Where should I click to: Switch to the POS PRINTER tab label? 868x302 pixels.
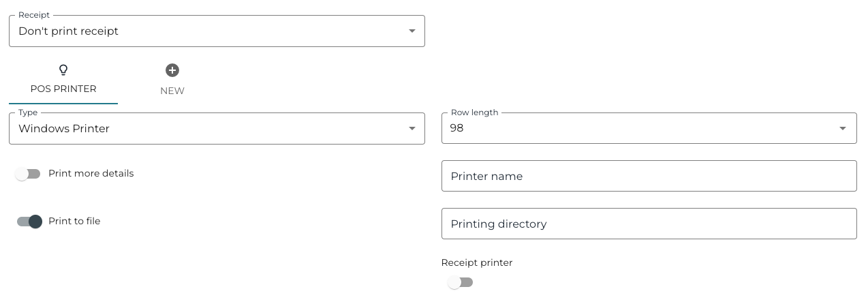[x=63, y=89]
